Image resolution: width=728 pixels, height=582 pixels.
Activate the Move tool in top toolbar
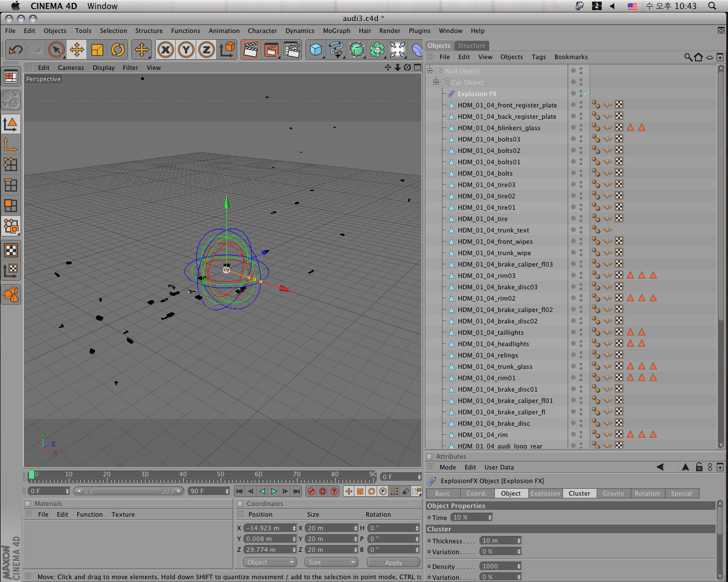click(77, 50)
